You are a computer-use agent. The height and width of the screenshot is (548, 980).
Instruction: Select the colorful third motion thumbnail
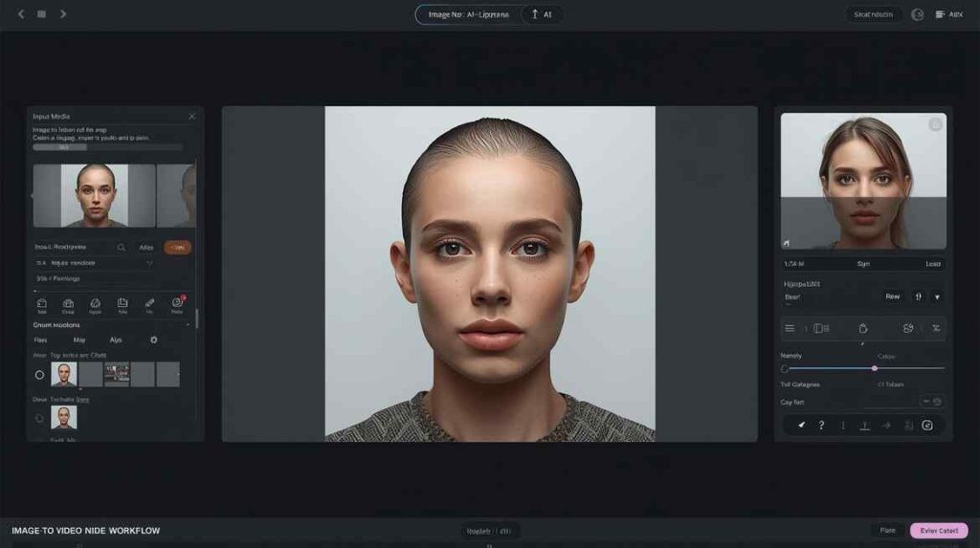click(x=116, y=374)
